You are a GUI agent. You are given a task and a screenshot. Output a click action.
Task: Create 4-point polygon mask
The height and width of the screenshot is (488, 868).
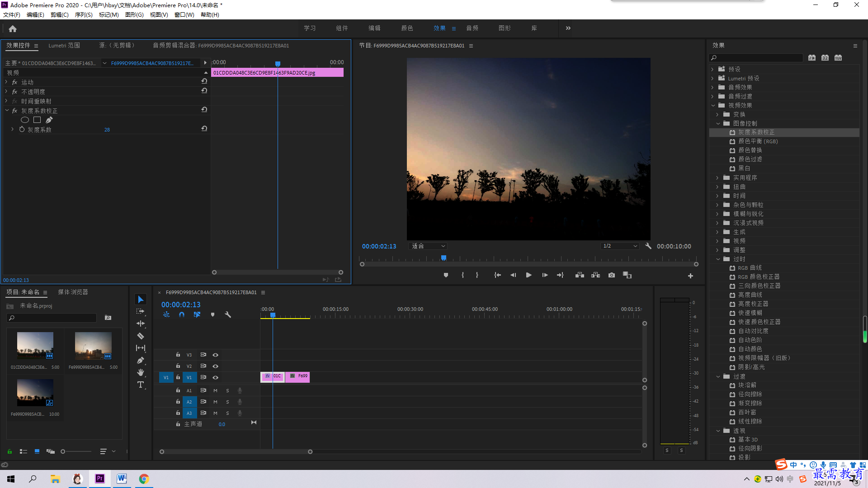[37, 120]
